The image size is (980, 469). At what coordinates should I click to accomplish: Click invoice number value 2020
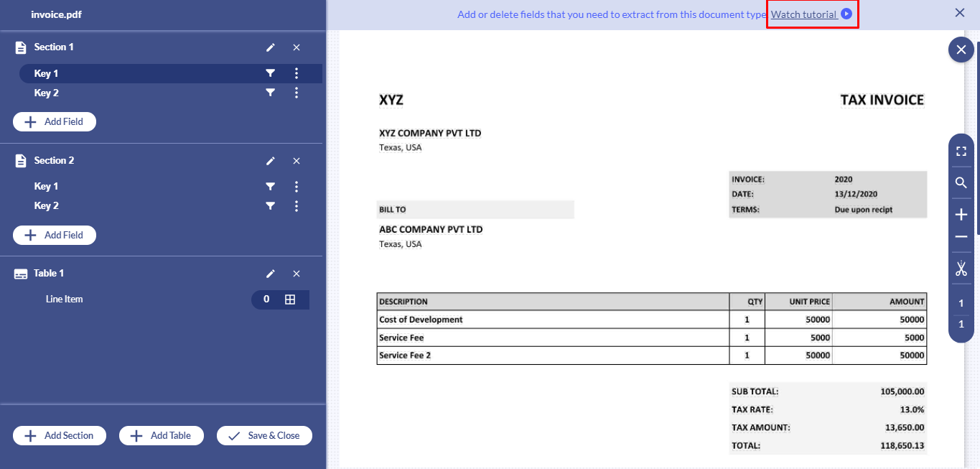844,180
